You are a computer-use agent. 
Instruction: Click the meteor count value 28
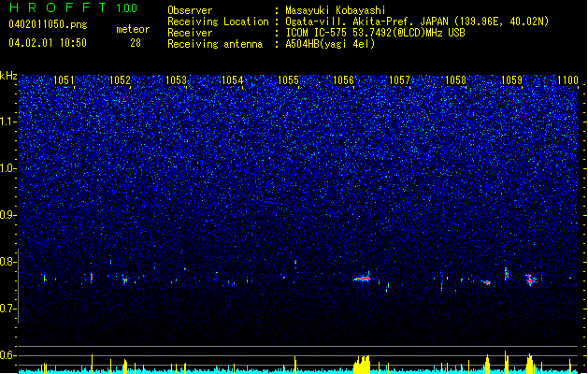(136, 43)
